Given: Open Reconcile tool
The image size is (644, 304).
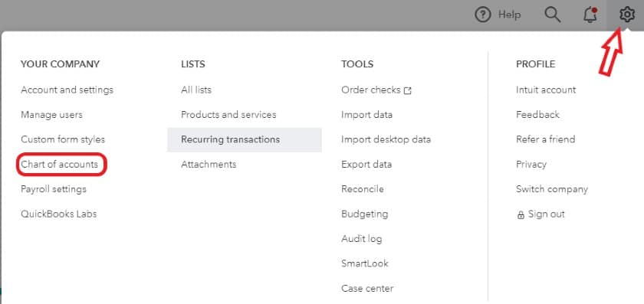Looking at the screenshot, I should (363, 189).
